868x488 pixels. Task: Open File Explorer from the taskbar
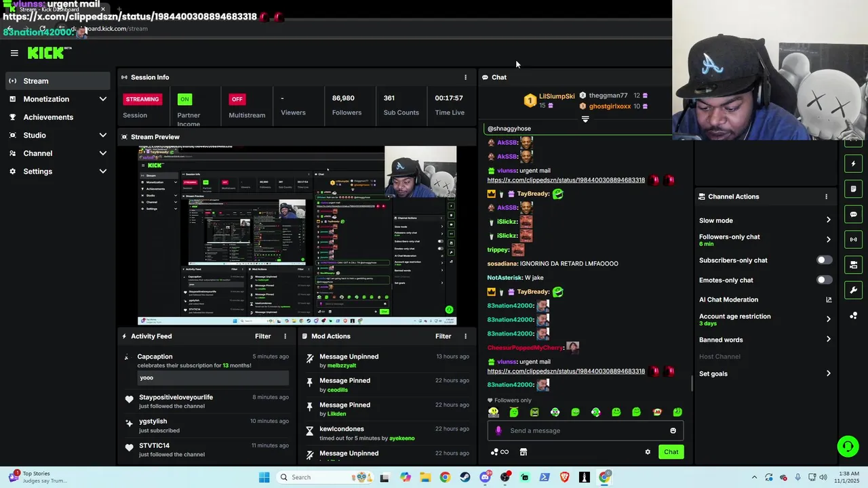coord(425,477)
